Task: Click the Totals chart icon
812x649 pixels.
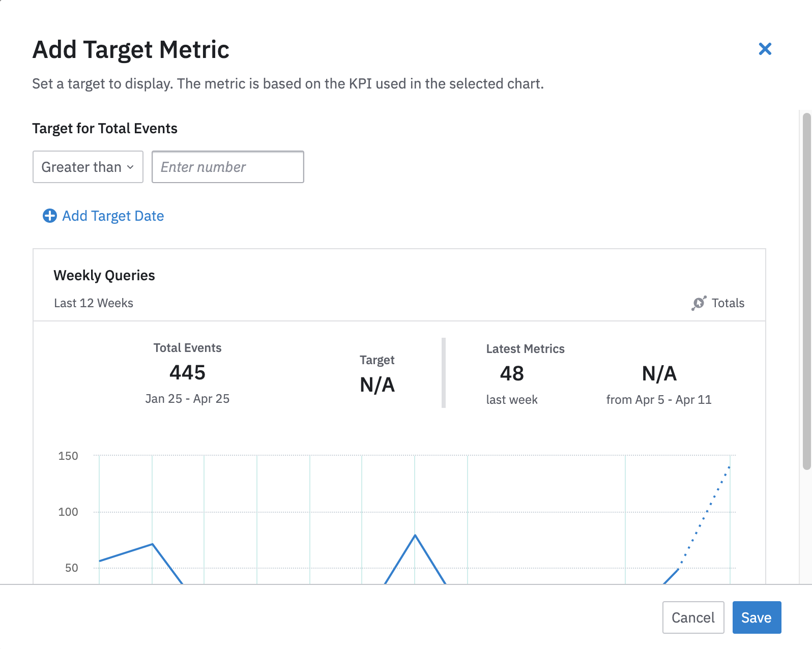Action: click(699, 303)
